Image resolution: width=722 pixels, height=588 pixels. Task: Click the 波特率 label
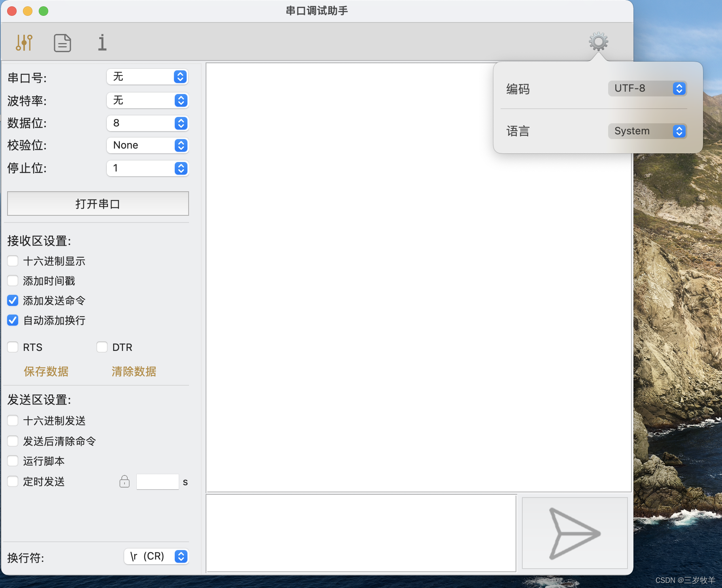tap(27, 101)
